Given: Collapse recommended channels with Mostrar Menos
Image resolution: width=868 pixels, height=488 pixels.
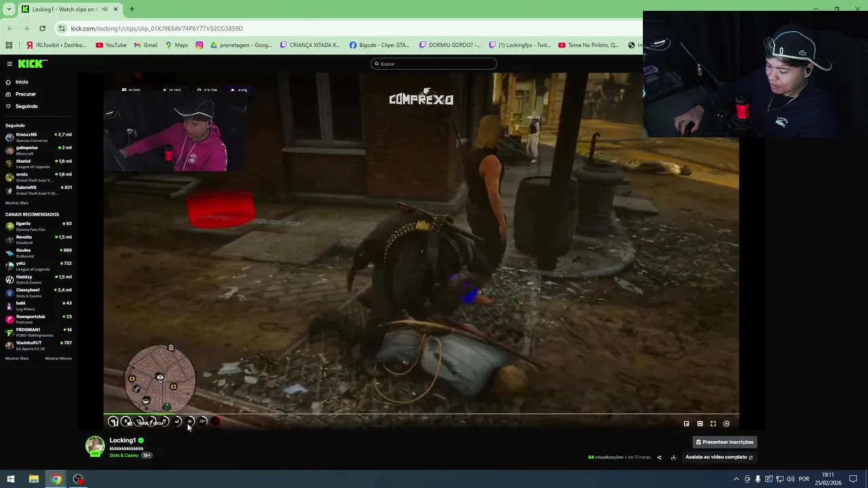Looking at the screenshot, I should click(58, 359).
